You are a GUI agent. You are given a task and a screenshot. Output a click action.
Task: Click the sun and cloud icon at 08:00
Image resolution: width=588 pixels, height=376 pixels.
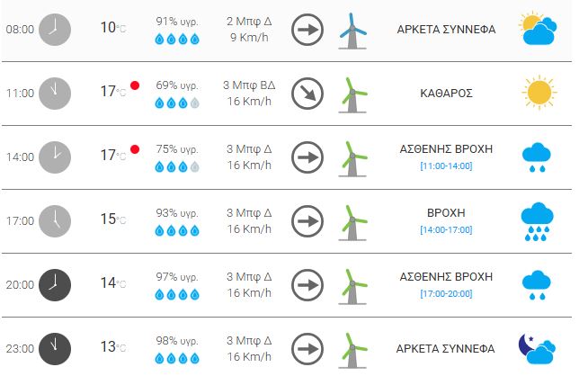click(x=539, y=30)
